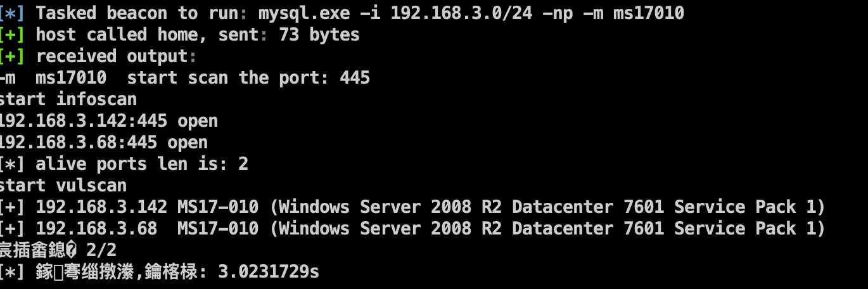Click 'MS17-010' on the 192.168.3.142 result line
The width and height of the screenshot is (868, 289).
(x=218, y=207)
